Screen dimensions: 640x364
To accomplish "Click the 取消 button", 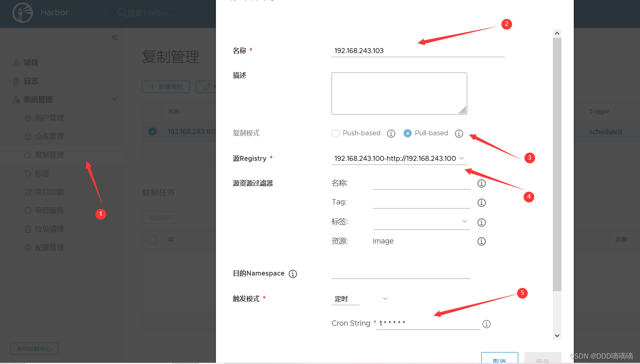I will point(499,358).
